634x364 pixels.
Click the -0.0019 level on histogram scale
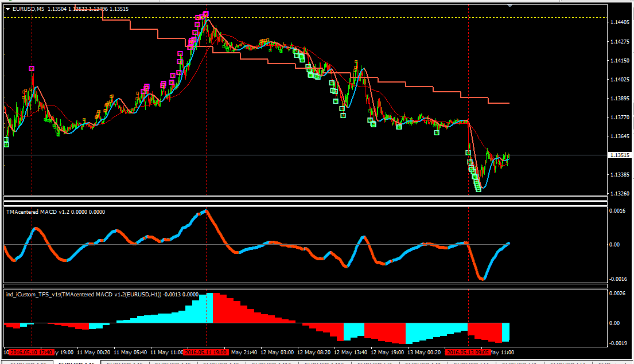click(618, 343)
